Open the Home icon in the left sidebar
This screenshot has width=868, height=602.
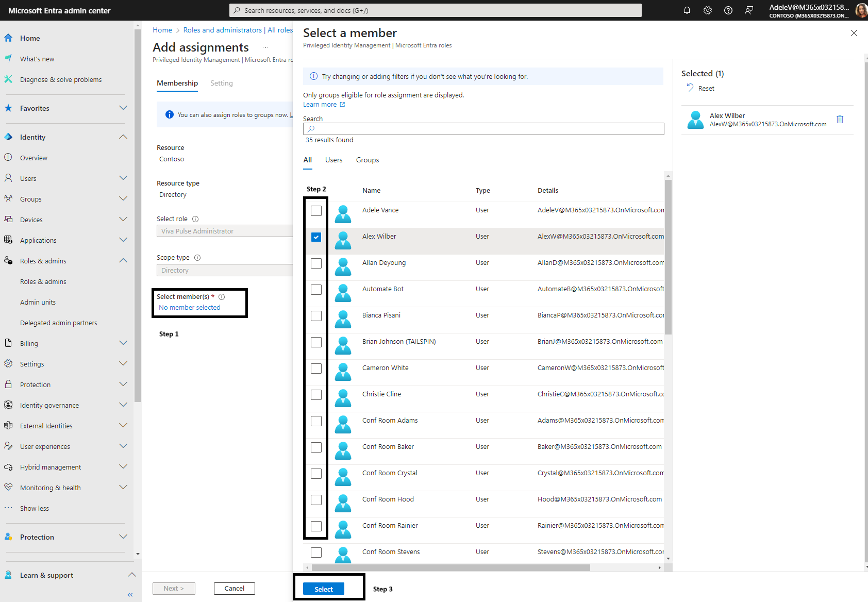(8, 38)
